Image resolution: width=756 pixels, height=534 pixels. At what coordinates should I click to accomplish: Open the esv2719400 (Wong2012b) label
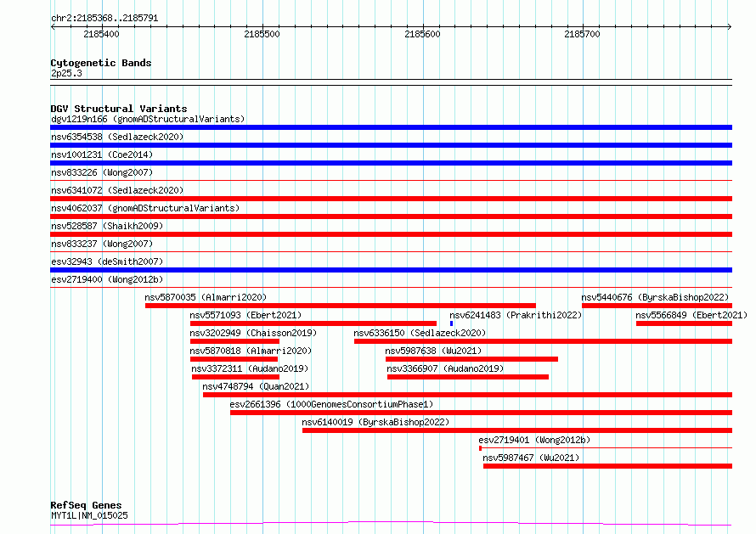coord(107,279)
